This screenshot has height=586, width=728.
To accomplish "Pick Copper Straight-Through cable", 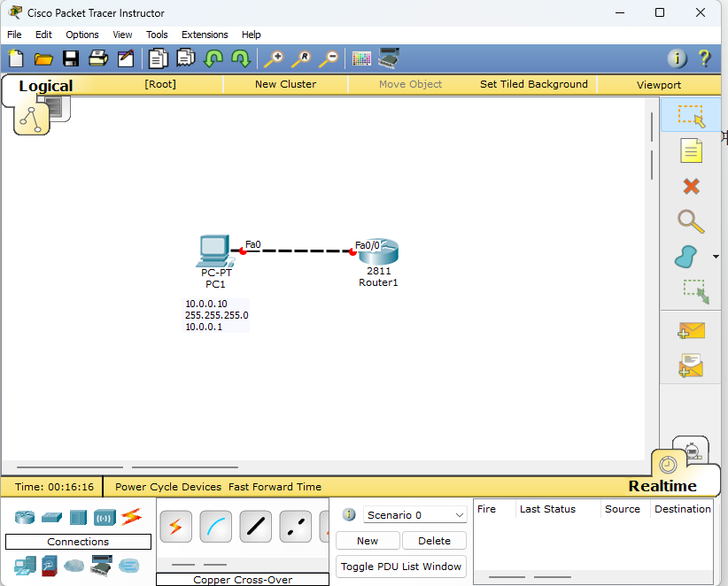I will point(256,527).
